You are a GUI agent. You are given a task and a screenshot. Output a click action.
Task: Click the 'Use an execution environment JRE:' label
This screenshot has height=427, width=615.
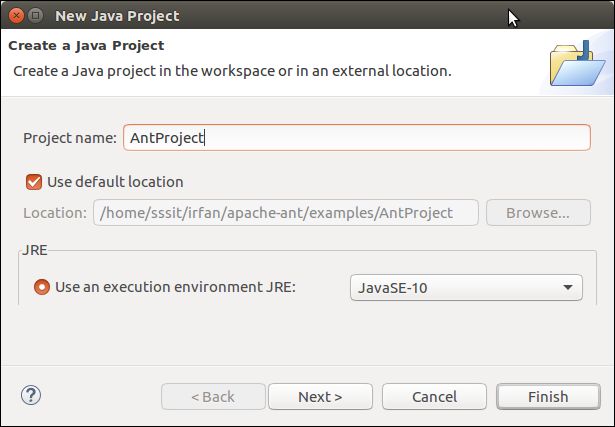(175, 287)
